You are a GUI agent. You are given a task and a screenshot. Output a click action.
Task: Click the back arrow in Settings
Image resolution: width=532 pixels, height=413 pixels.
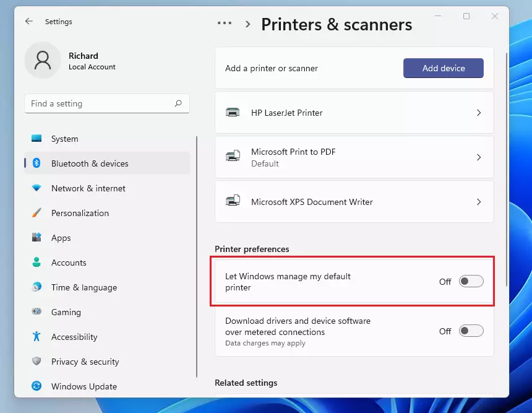[x=29, y=22]
